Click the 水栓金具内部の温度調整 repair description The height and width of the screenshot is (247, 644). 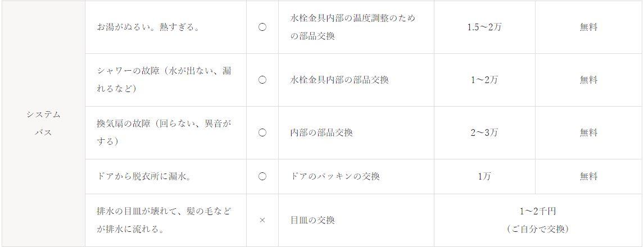point(353,27)
